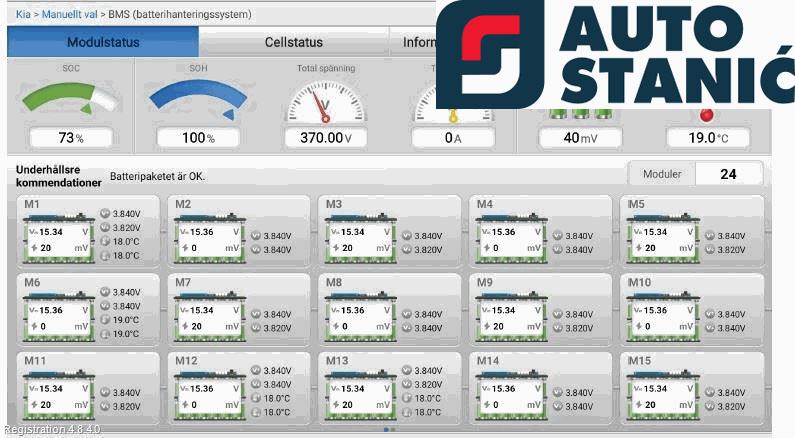Click the M6 module battery icon
Screen dimensions: 795x438
59,317
